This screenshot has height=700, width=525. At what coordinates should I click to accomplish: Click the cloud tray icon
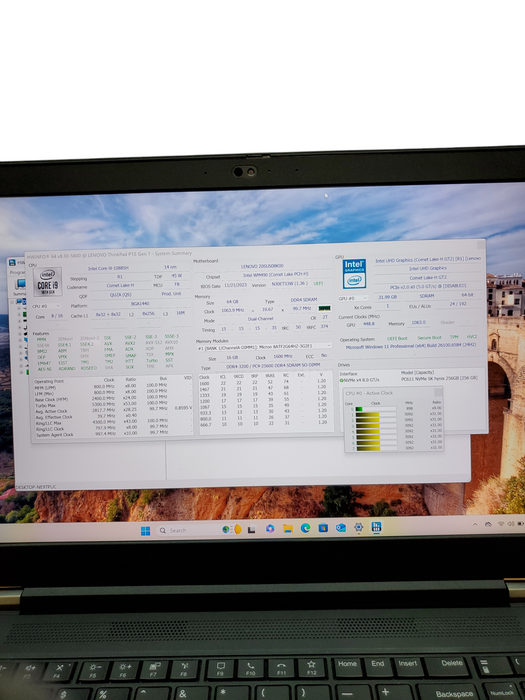click(488, 524)
